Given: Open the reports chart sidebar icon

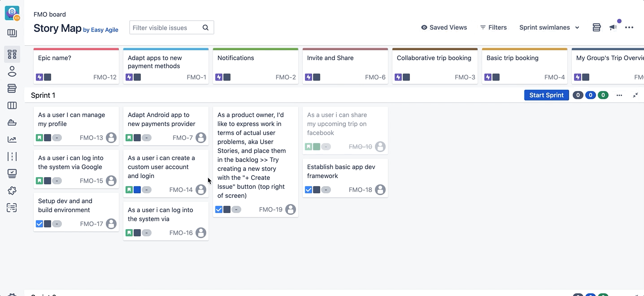Looking at the screenshot, I should [12, 139].
